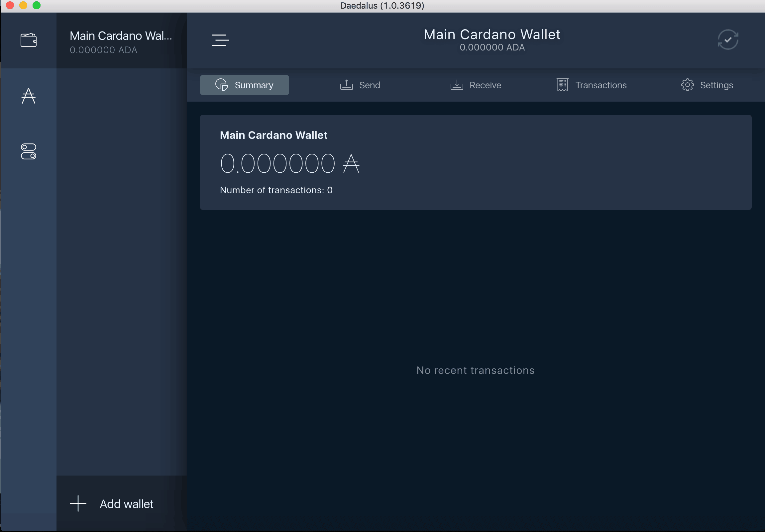
Task: Click the Send tab label
Action: [370, 84]
